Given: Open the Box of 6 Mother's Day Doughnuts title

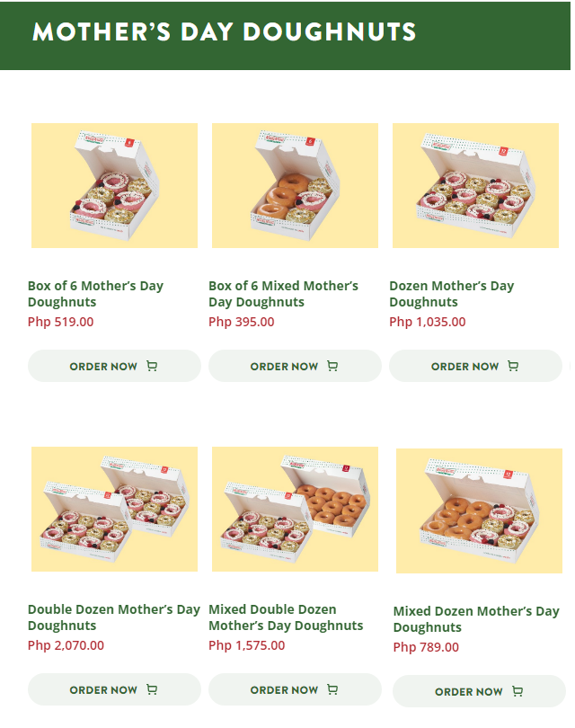Looking at the screenshot, I should (95, 294).
